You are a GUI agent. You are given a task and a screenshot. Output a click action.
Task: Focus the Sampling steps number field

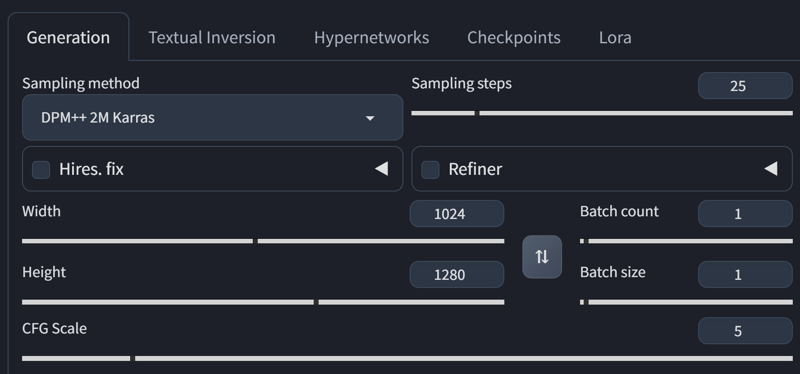click(745, 86)
